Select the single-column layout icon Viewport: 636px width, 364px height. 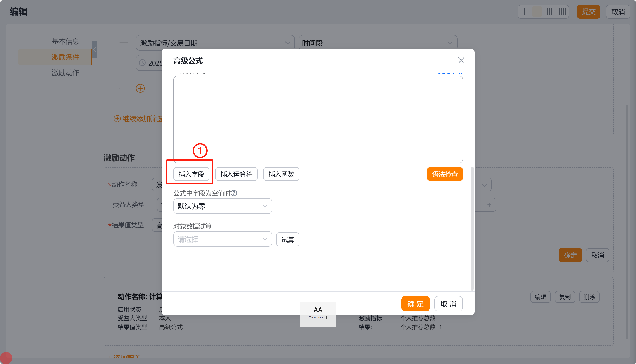(x=524, y=12)
